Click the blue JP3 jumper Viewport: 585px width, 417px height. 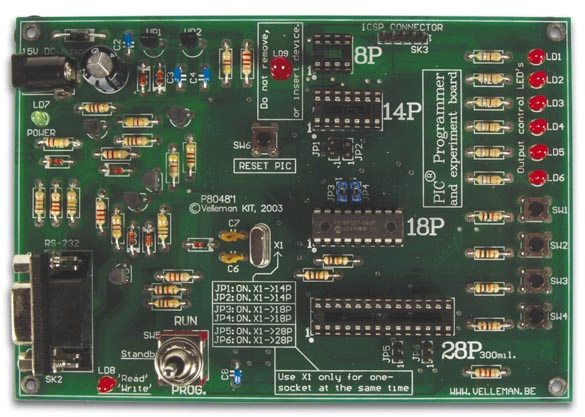pos(341,192)
